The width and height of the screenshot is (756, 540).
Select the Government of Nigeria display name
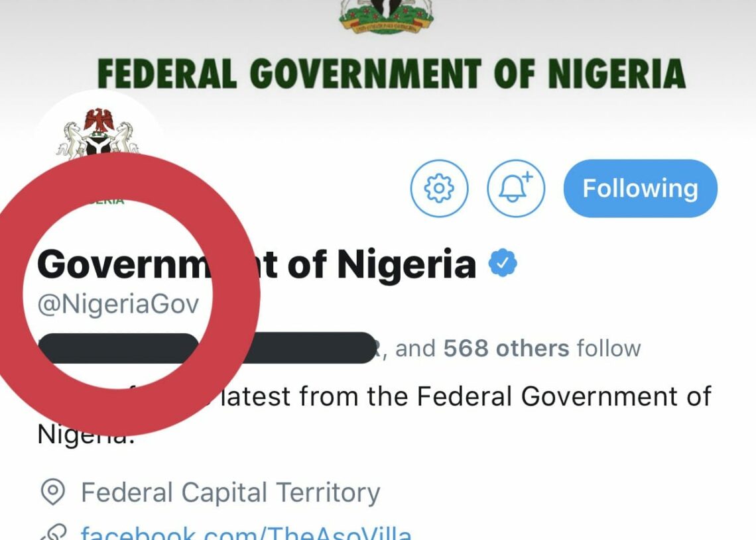[x=257, y=264]
